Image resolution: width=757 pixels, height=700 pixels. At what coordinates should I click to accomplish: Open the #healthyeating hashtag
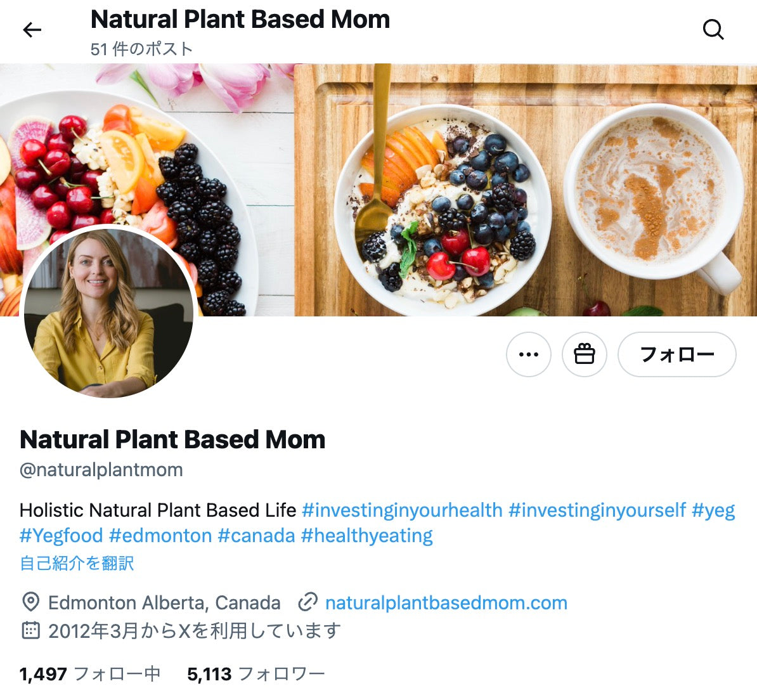click(x=367, y=536)
